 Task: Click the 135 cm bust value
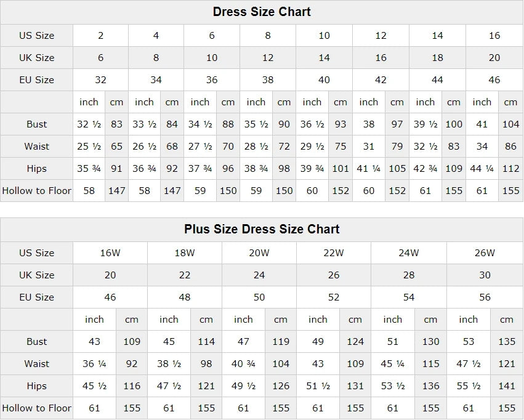coord(507,342)
